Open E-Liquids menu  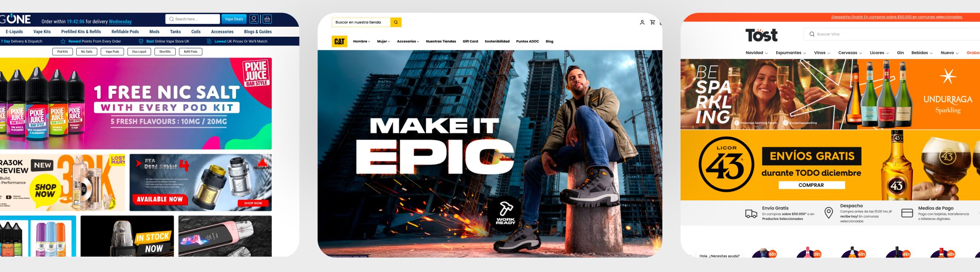click(x=14, y=32)
